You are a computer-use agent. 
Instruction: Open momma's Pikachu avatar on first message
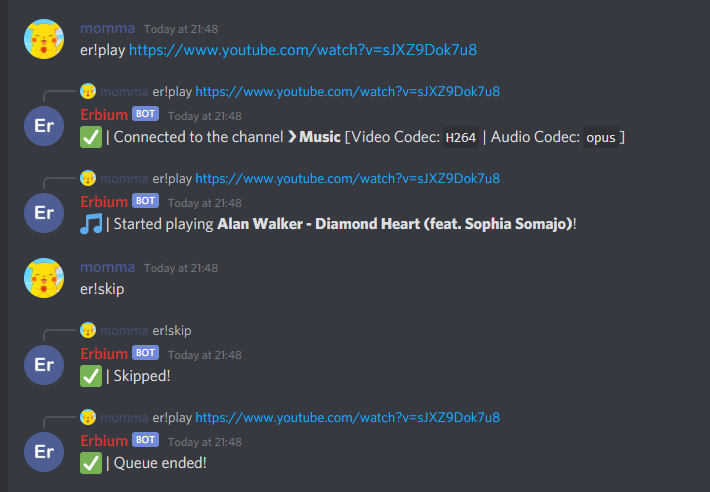[x=44, y=39]
